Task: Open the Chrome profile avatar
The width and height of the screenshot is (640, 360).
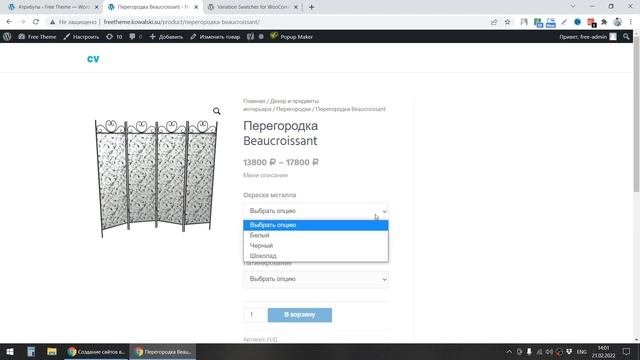Action: coord(618,22)
